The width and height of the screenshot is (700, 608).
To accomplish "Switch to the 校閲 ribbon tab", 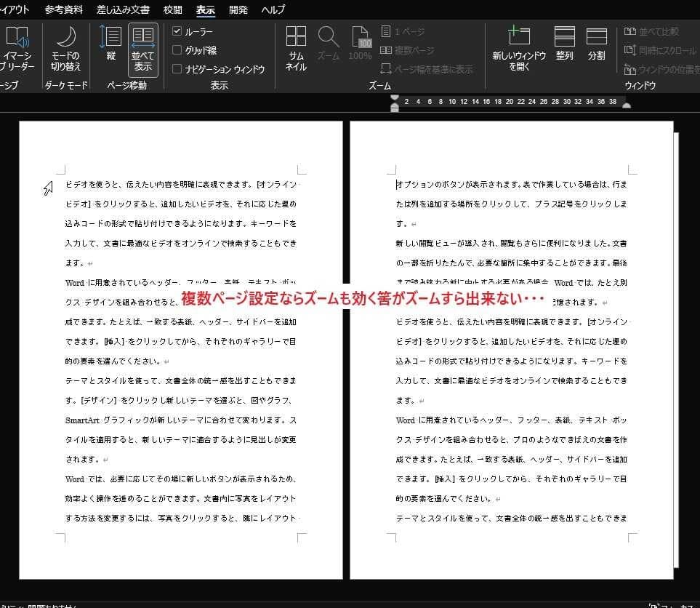I will 173,10.
